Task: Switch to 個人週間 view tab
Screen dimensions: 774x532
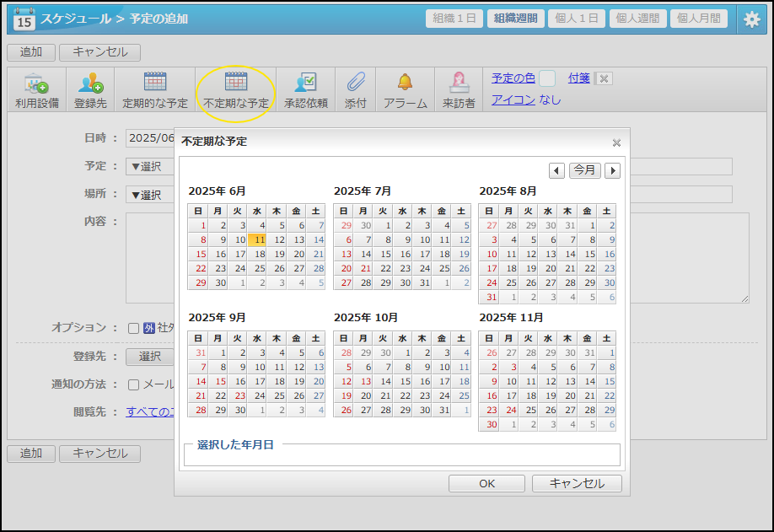Action: (x=637, y=19)
